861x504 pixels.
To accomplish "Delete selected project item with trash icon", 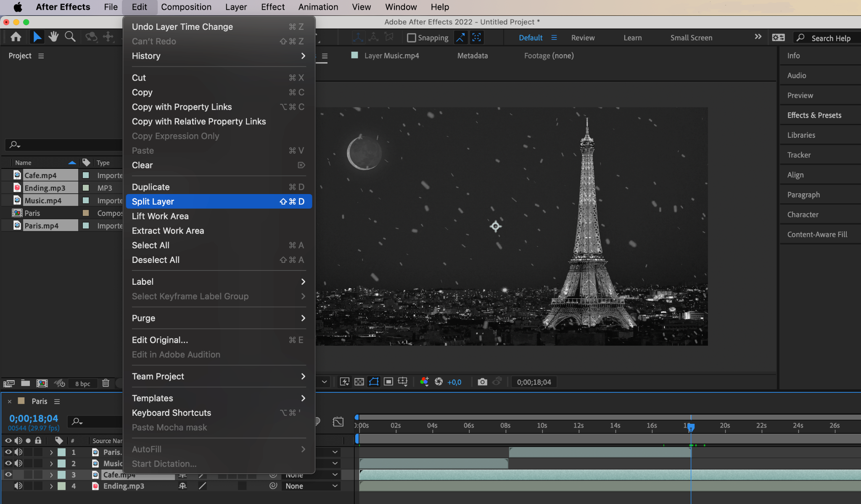I will (106, 383).
